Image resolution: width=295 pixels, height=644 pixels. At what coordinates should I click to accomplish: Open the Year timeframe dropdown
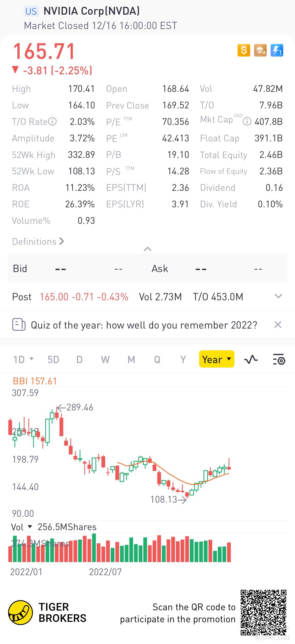coord(217,359)
